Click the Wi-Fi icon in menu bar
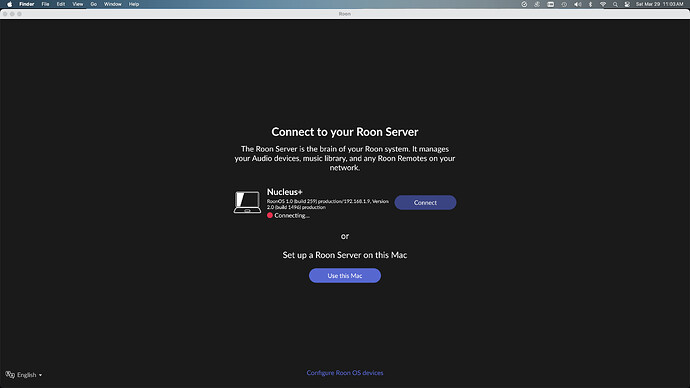Viewport: 690px width, 388px height. (x=603, y=4)
